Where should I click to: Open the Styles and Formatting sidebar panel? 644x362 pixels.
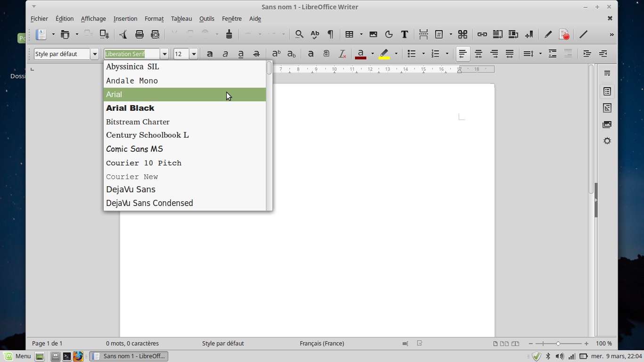tap(607, 108)
